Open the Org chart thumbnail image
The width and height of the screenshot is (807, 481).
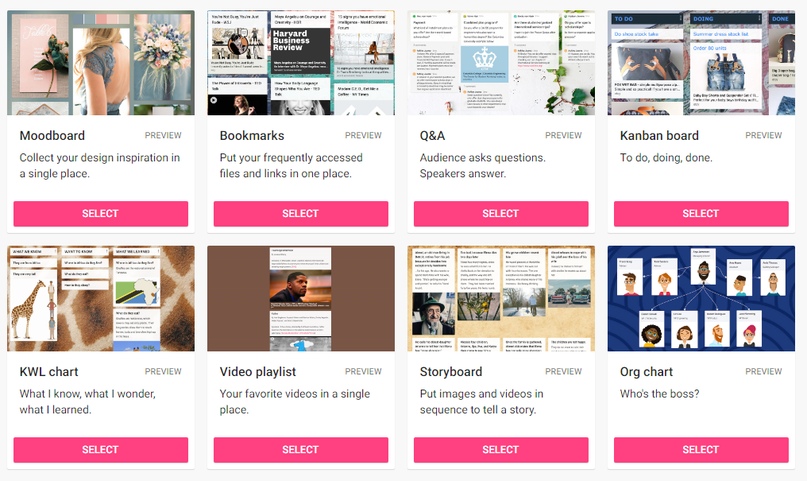coord(701,298)
